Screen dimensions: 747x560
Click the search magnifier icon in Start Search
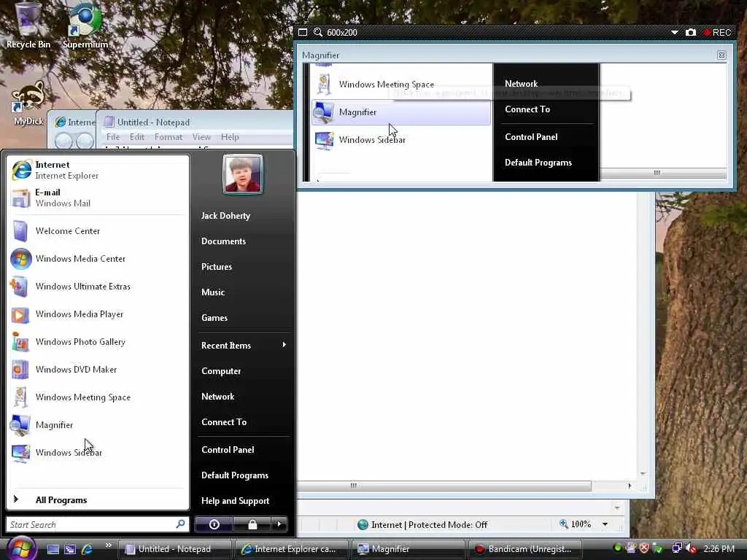181,524
